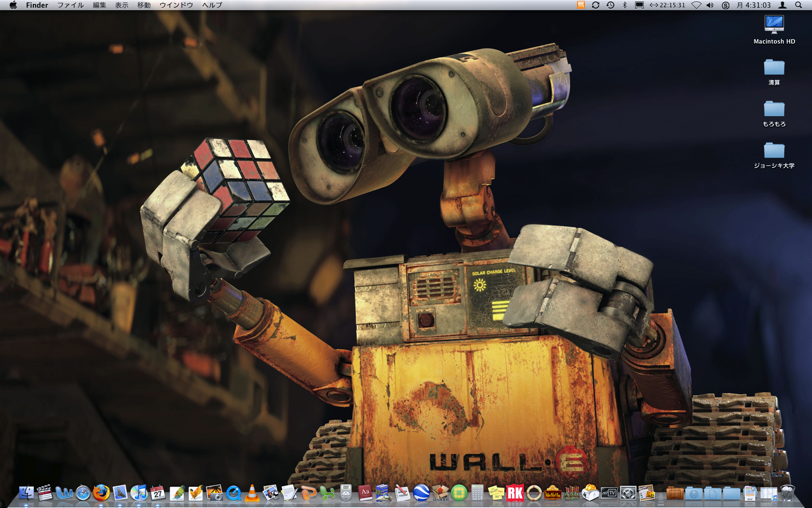Launch QuickTime Player from Dock

(233, 493)
